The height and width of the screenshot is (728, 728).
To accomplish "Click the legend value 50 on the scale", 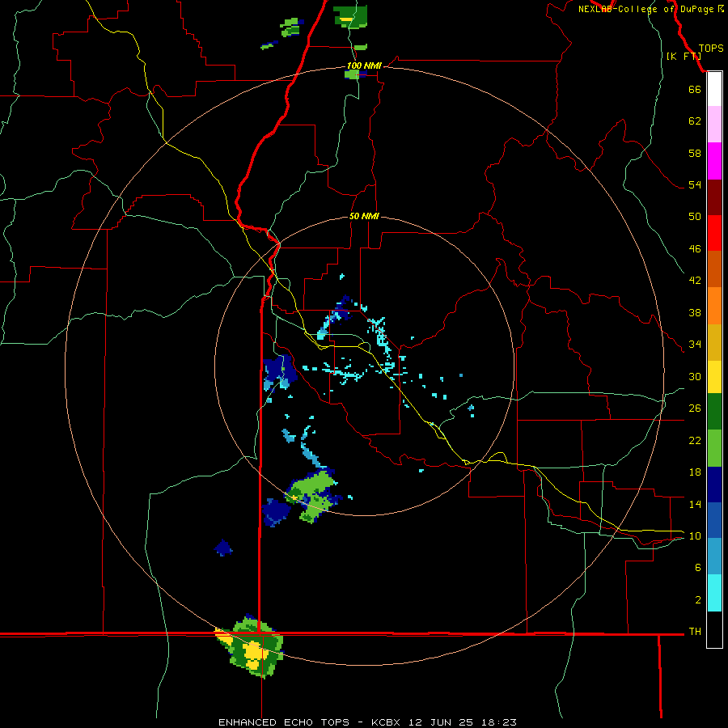I will coord(695,216).
